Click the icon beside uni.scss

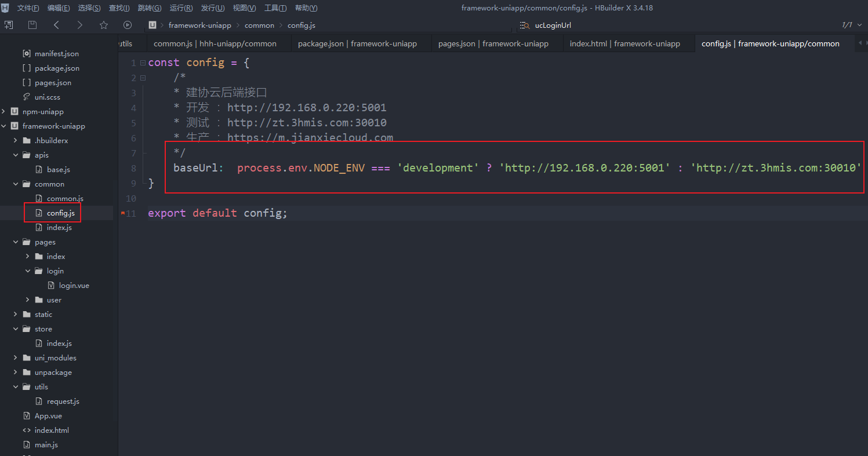point(26,97)
